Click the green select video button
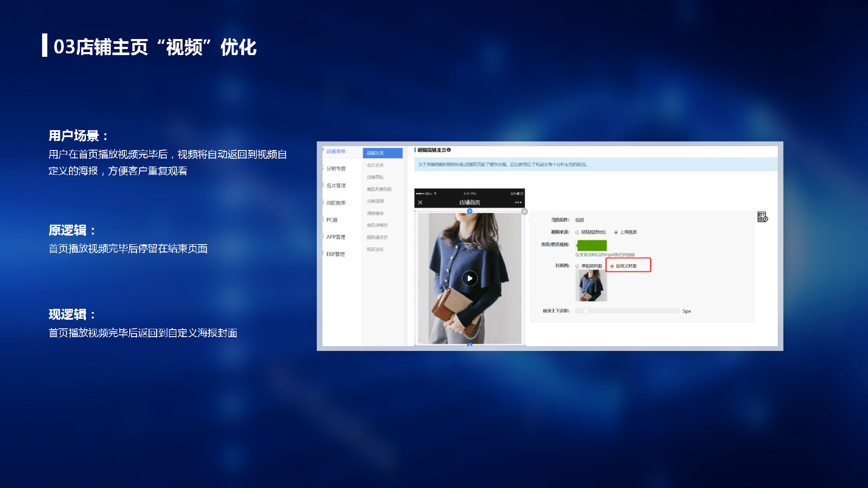Screen dimensions: 868x488 (x=591, y=246)
